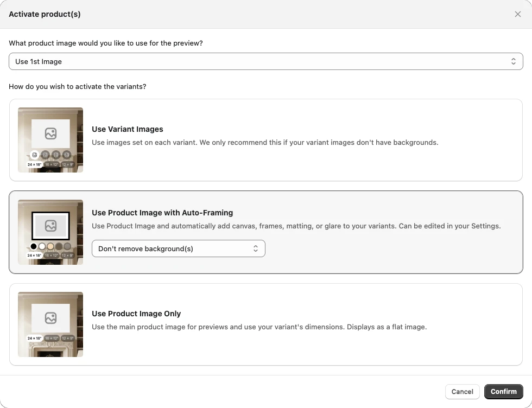Select the 'Use Product Image Only' option
Screen dimensions: 532x408
[x=265, y=324]
